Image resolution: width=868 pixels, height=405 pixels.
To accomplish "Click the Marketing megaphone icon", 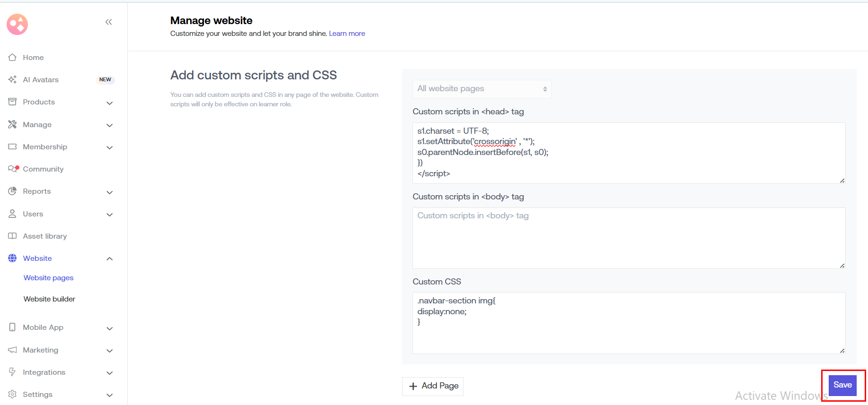I will (12, 350).
